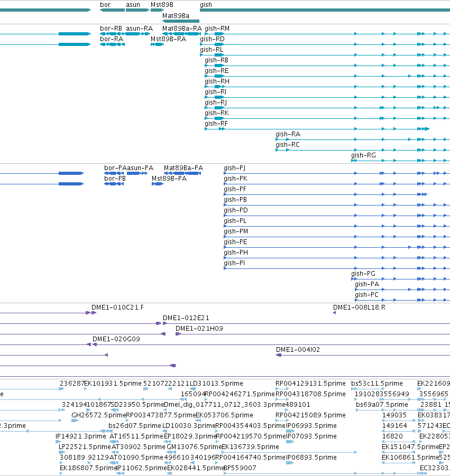
Task: Select transcript label gish-RB
Action: (x=217, y=60)
